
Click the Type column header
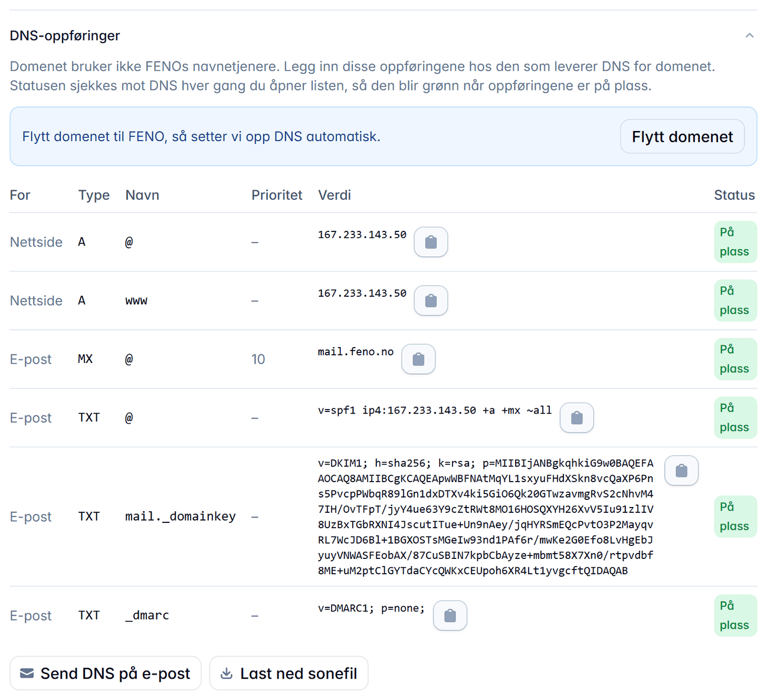click(x=94, y=195)
